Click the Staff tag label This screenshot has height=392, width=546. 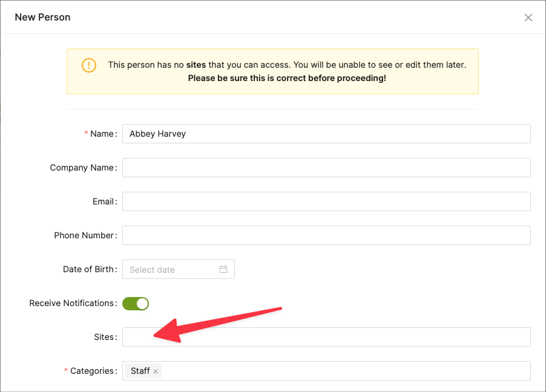[x=140, y=371]
